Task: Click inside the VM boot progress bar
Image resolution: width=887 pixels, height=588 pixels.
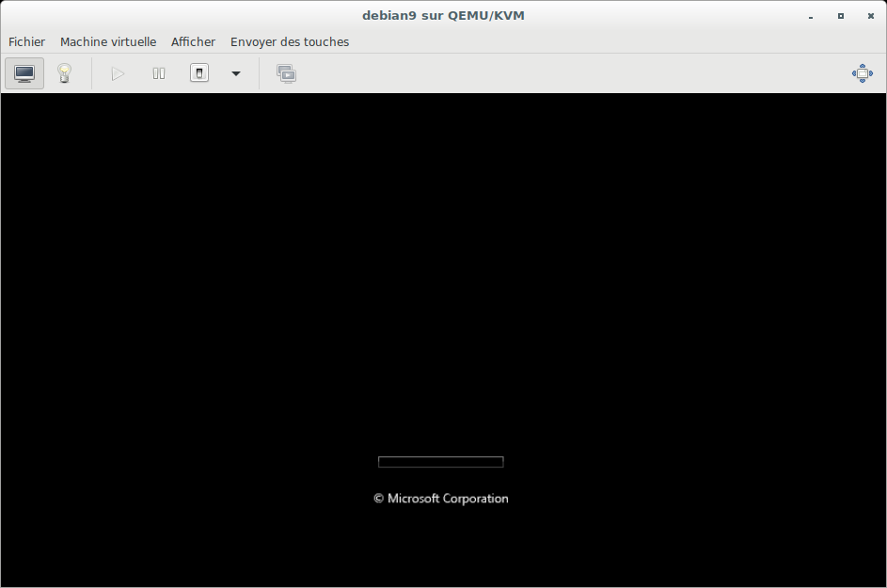Action: point(440,462)
